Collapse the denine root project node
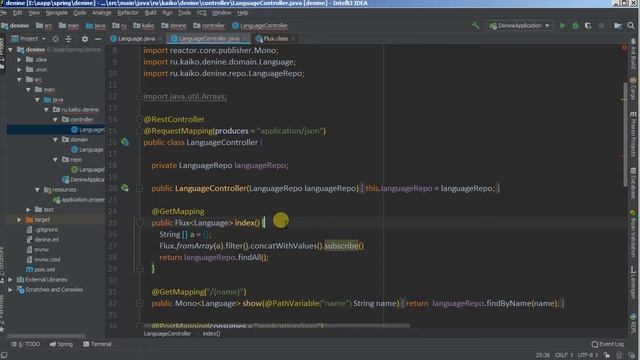This screenshot has height=360, width=640. pyautogui.click(x=11, y=49)
